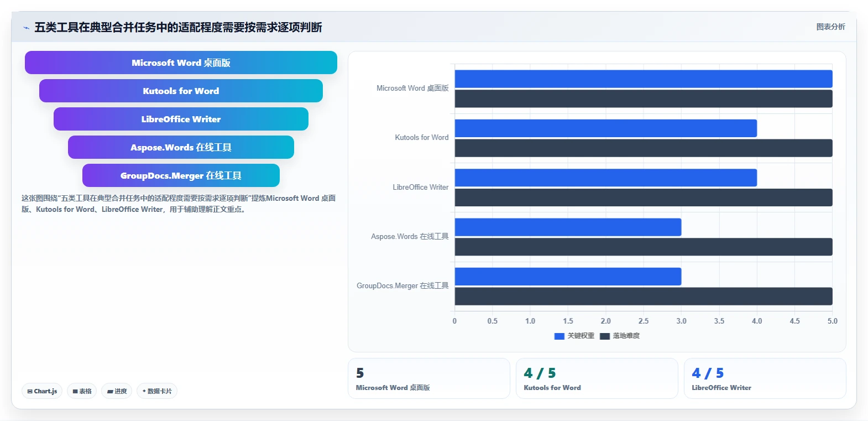
Task: Click the 图表分析 label in the header
Action: pos(830,27)
